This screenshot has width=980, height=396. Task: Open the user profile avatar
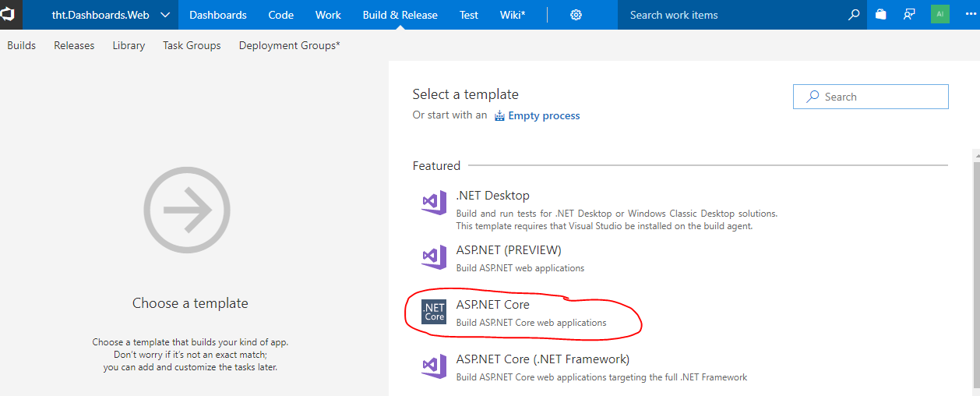pyautogui.click(x=940, y=14)
